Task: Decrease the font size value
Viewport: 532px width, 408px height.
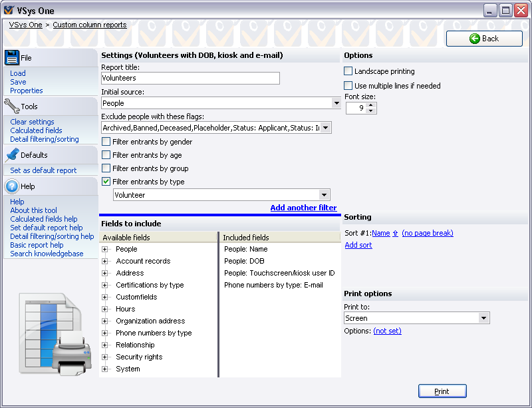Action: [371, 110]
